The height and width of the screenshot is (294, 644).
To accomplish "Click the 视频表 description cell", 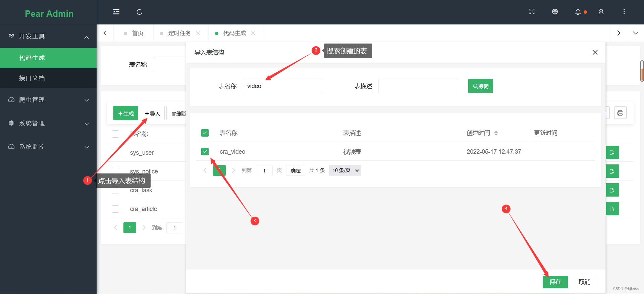I will (352, 152).
